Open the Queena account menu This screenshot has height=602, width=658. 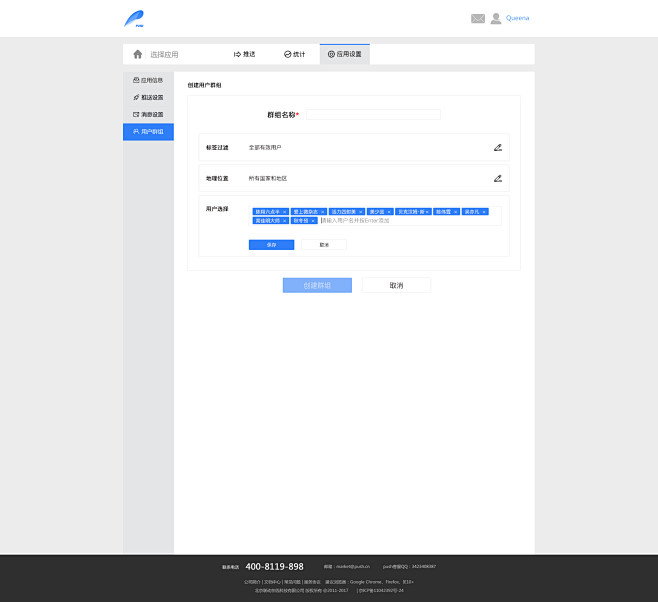pyautogui.click(x=518, y=18)
